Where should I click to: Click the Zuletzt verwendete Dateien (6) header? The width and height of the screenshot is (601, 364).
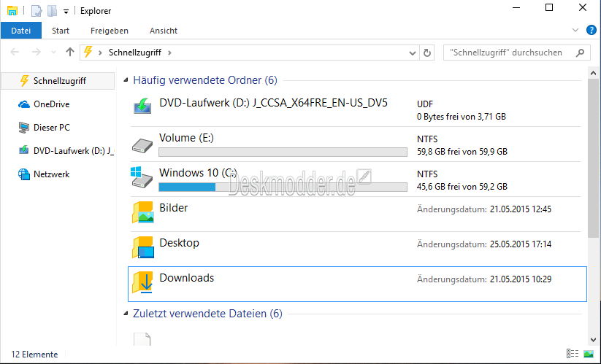pos(207,314)
